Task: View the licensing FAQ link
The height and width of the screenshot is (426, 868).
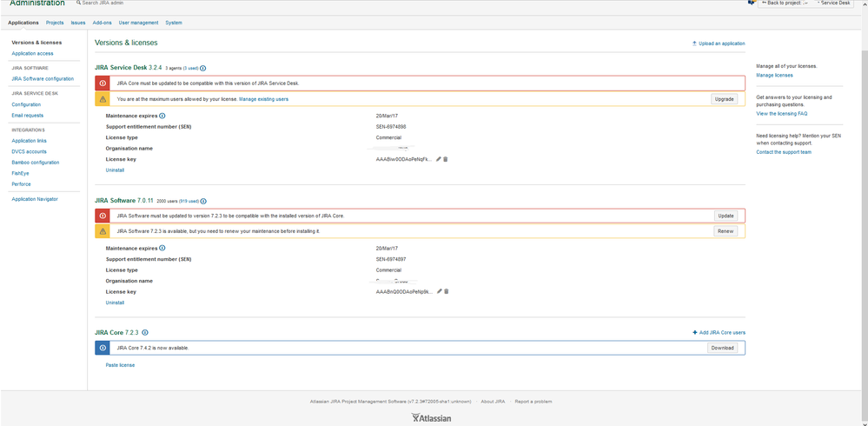Action: [x=782, y=114]
